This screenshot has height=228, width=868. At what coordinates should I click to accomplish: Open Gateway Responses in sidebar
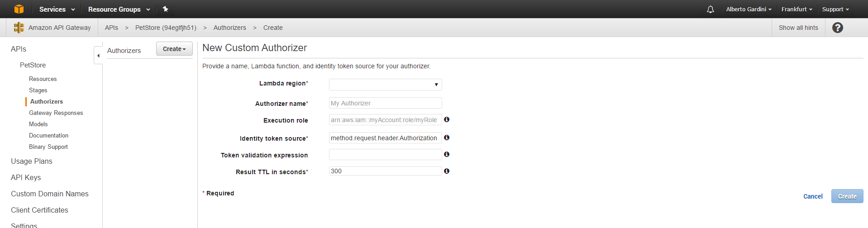(56, 113)
